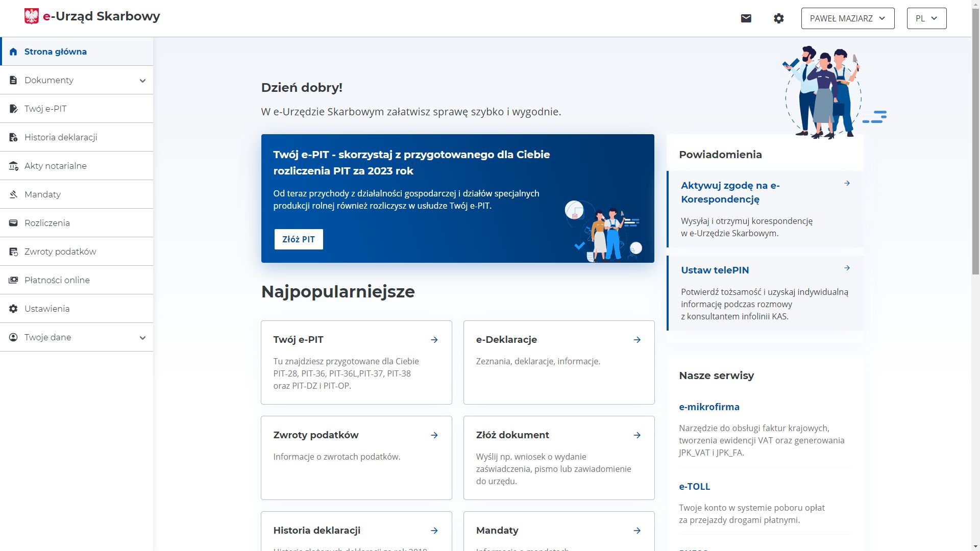980x551 pixels.
Task: Expand the Twoje dane submenu chevron
Action: [142, 338]
